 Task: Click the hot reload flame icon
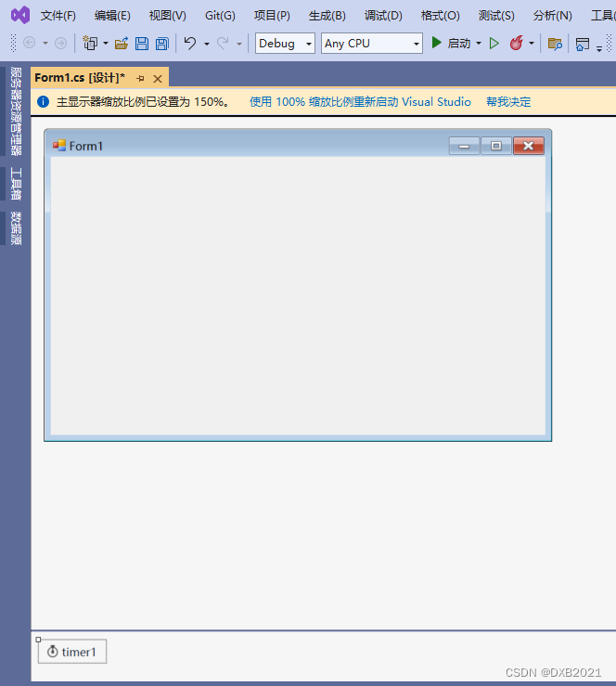(517, 43)
